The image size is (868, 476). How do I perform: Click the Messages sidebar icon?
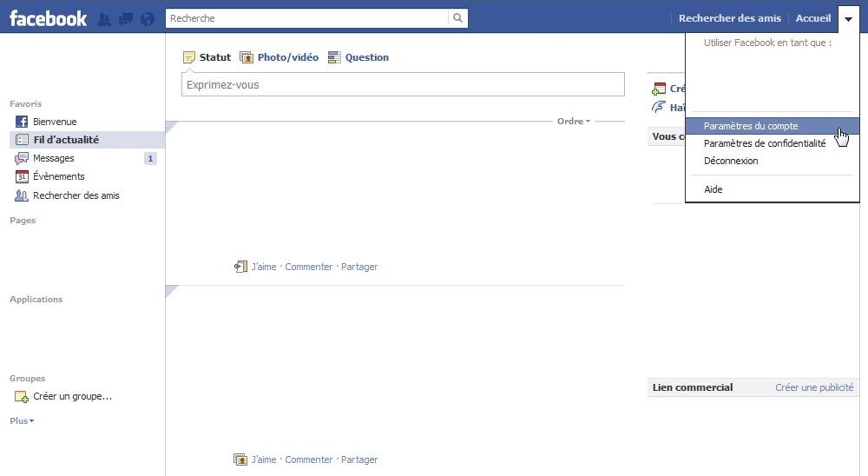click(x=22, y=158)
